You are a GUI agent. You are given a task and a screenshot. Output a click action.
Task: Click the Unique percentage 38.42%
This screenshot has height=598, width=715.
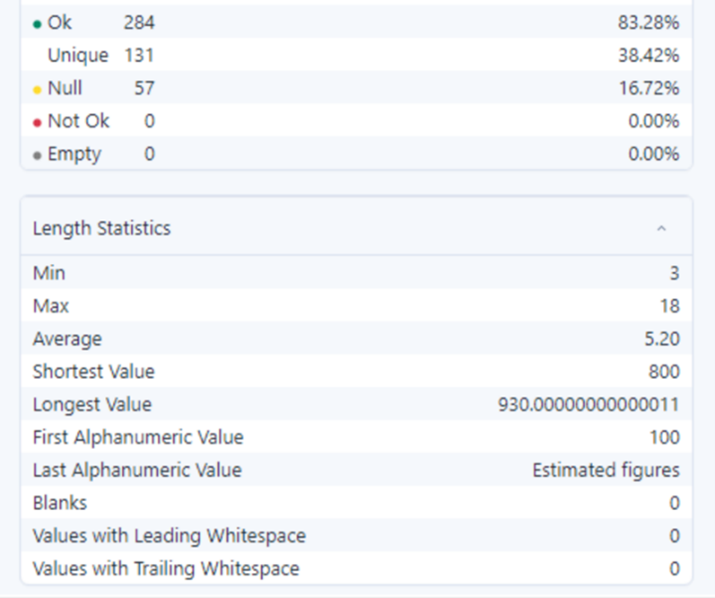648,56
